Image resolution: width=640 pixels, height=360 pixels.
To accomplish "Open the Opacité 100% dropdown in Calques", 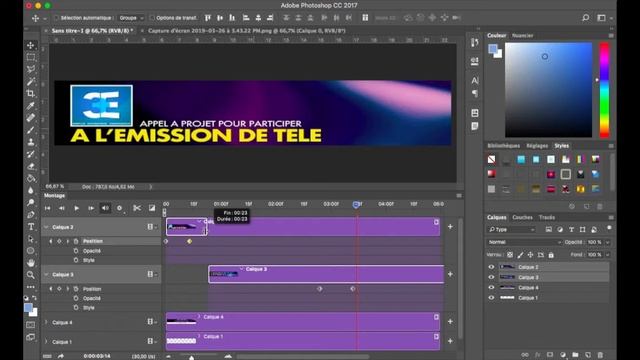I will (x=607, y=242).
